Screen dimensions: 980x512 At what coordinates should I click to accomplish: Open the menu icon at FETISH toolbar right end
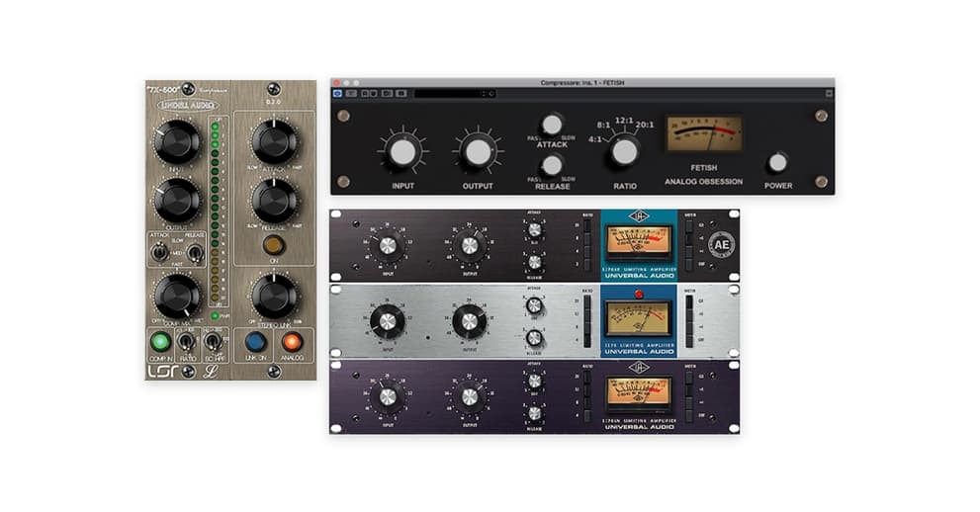(829, 93)
